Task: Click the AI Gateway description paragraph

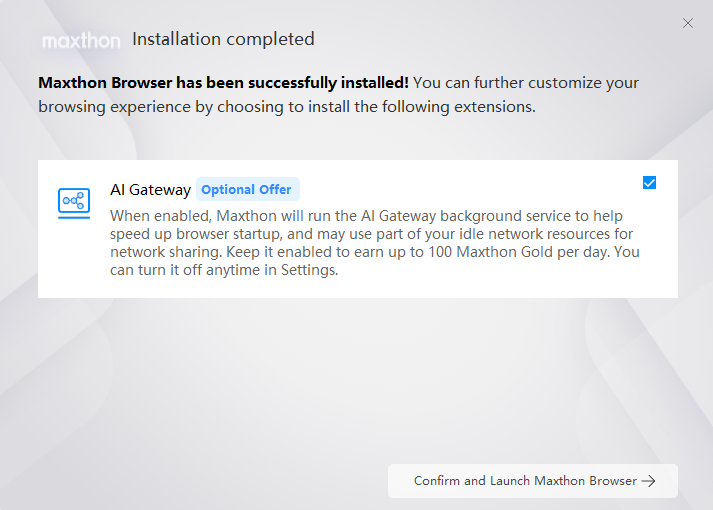Action: (375, 243)
